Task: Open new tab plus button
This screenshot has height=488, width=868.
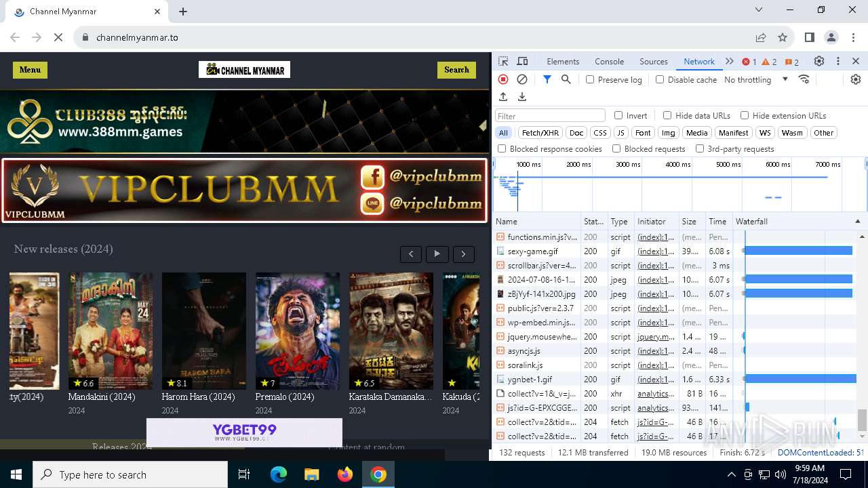Action: pyautogui.click(x=183, y=12)
